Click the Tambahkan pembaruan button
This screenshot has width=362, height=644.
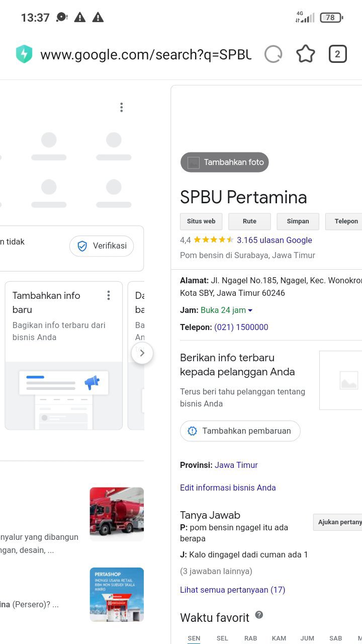[x=240, y=431]
